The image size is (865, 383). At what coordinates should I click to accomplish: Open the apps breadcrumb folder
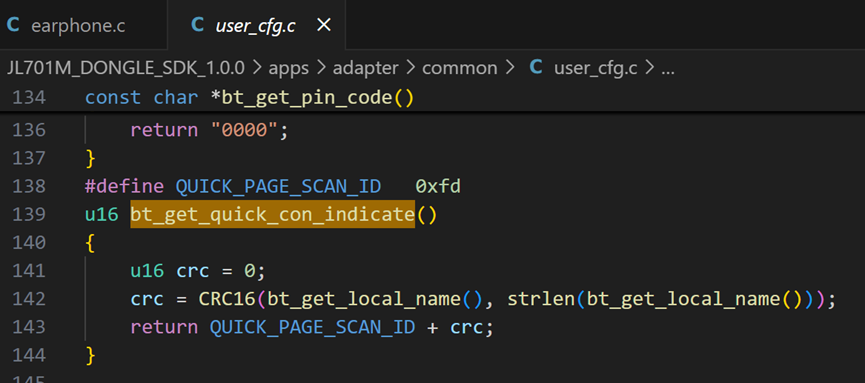[289, 68]
